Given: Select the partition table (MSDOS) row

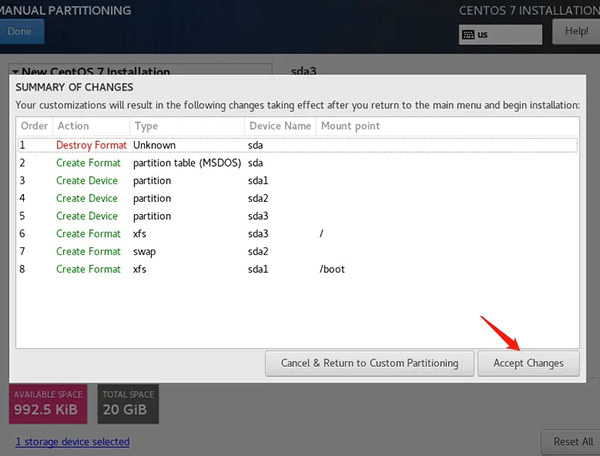Looking at the screenshot, I should pos(298,163).
